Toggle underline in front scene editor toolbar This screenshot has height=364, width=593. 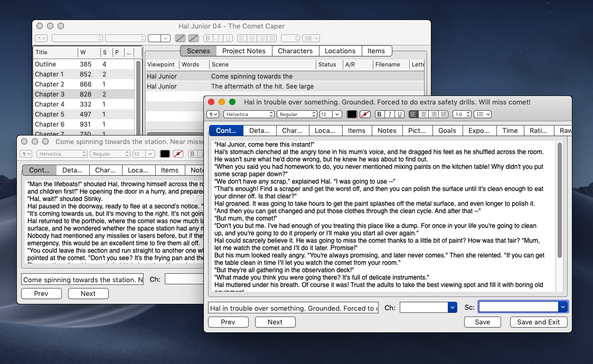[399, 114]
